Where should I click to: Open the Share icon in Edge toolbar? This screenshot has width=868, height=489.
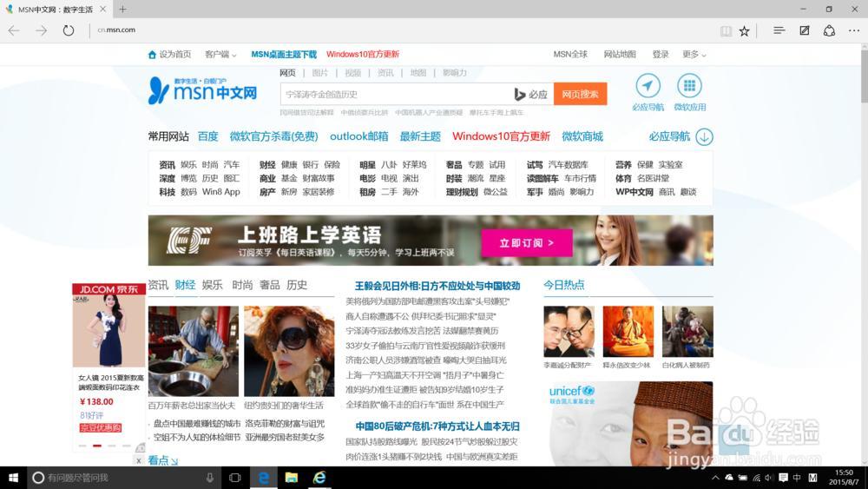(x=829, y=30)
